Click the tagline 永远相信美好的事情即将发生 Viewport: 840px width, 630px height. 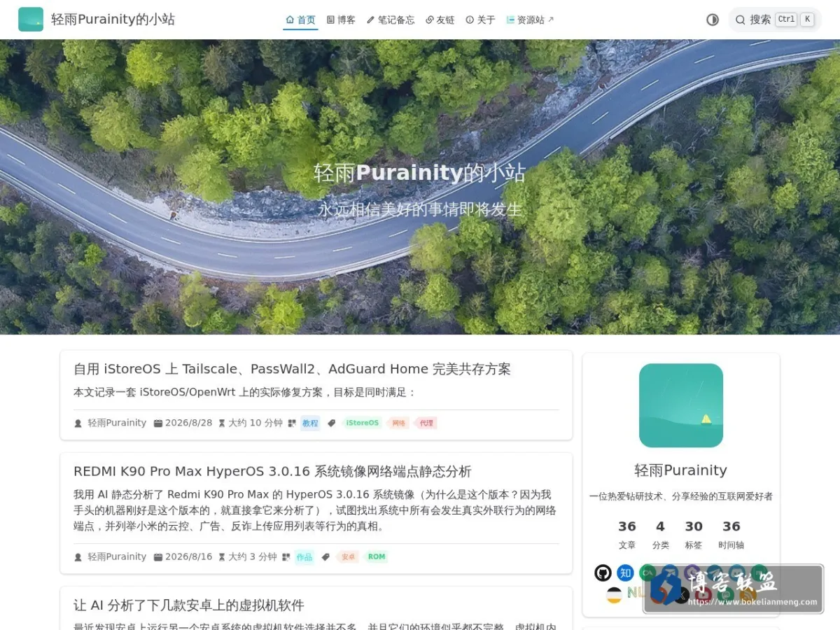point(420,209)
